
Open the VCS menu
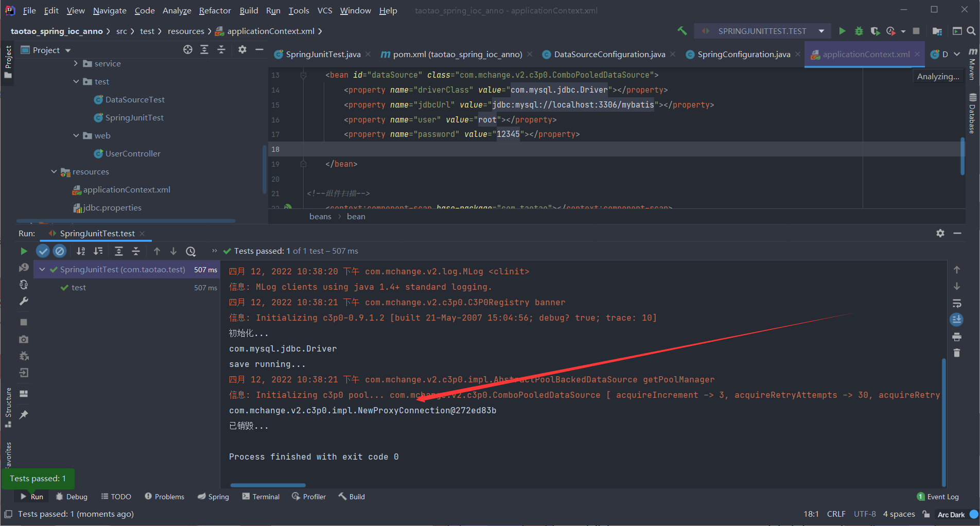click(325, 10)
